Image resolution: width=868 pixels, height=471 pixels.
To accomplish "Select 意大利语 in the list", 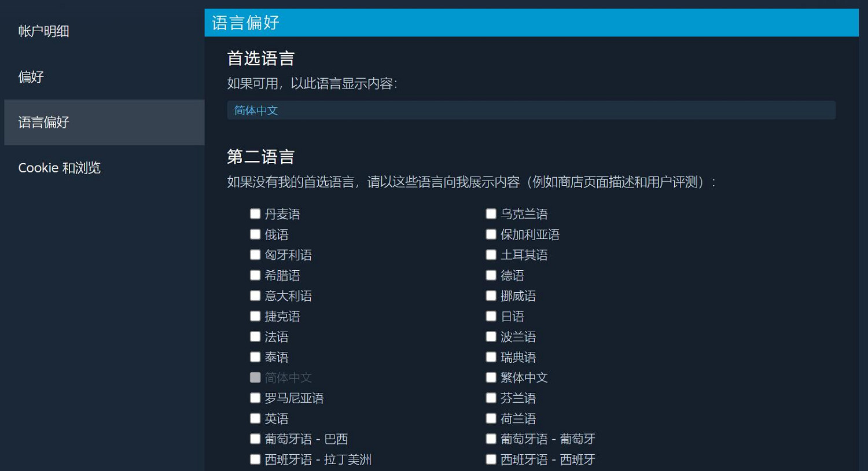I will pos(255,295).
